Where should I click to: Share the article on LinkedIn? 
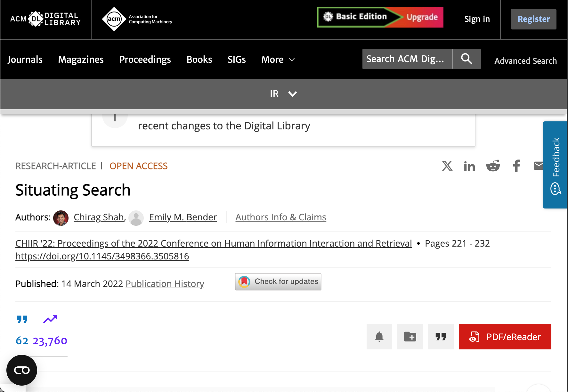pos(469,166)
